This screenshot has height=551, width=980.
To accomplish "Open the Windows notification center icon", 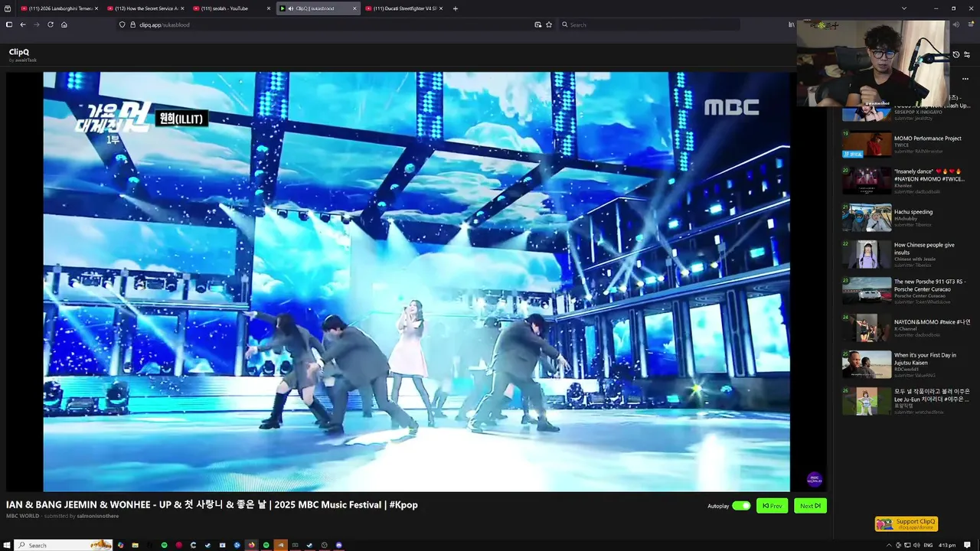I will pyautogui.click(x=967, y=545).
